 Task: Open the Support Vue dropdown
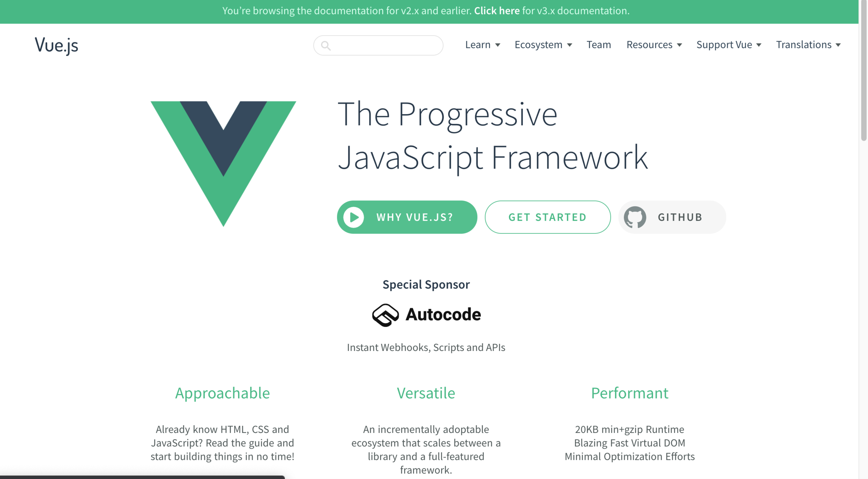pyautogui.click(x=728, y=45)
